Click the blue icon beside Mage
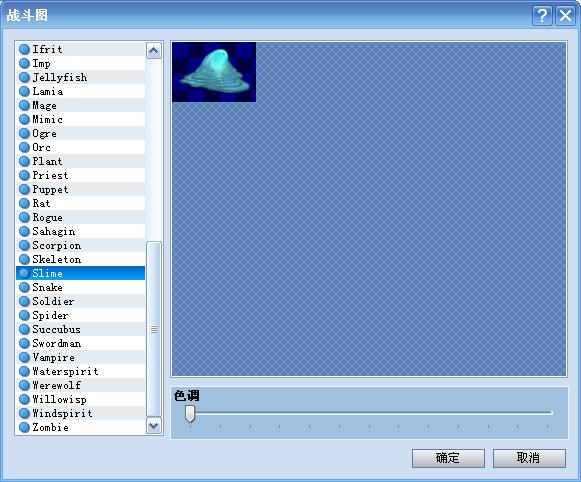This screenshot has width=581, height=482. [24, 105]
